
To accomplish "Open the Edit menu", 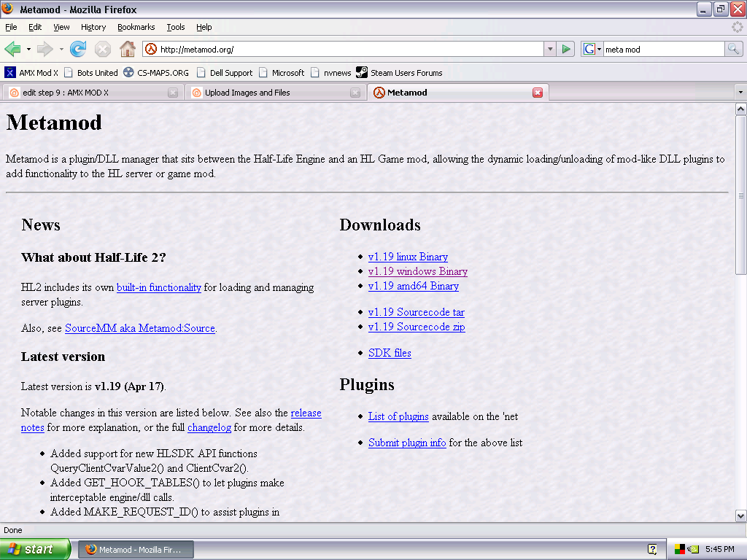I will tap(35, 27).
